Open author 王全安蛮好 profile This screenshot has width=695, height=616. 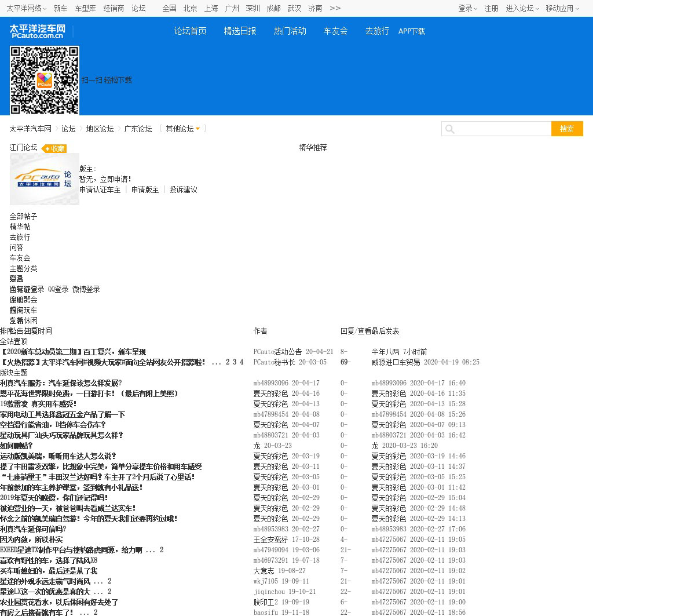pyautogui.click(x=270, y=540)
